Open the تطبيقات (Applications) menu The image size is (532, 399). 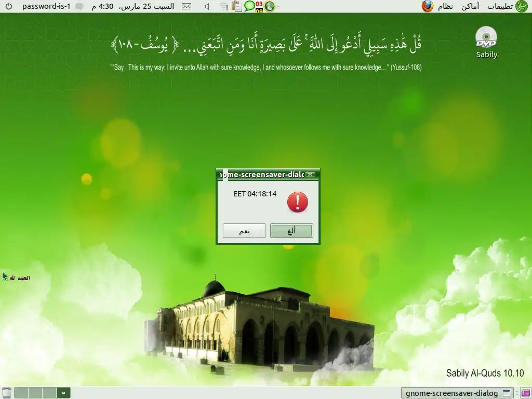point(500,6)
